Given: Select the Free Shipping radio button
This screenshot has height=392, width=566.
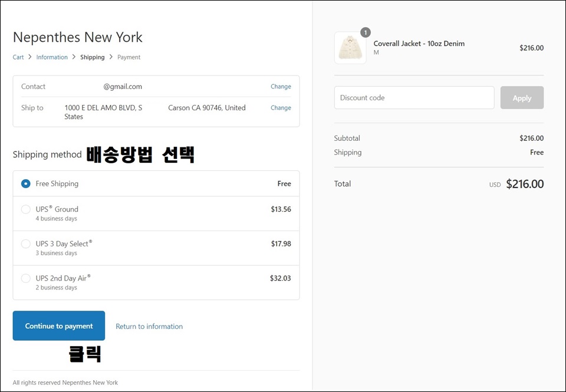Looking at the screenshot, I should click(x=25, y=184).
